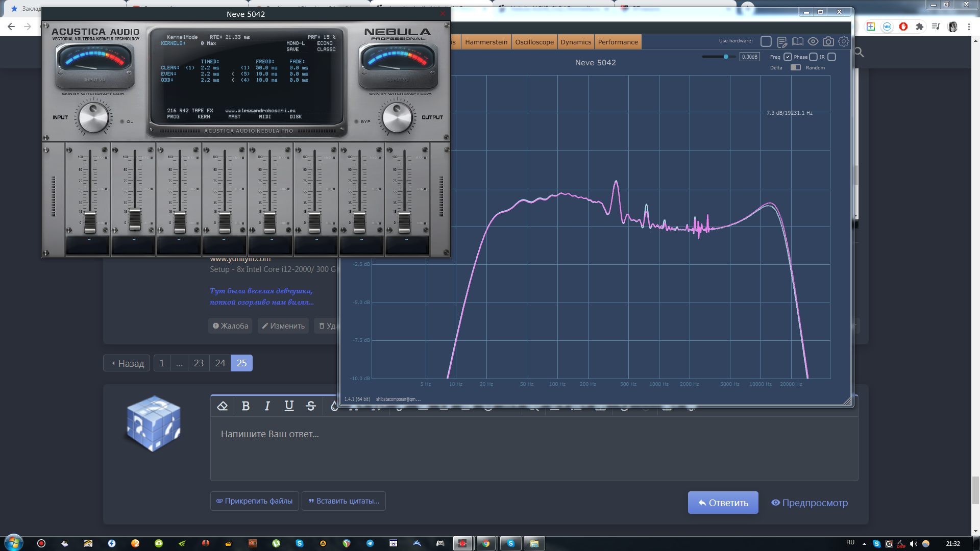Image resolution: width=980 pixels, height=551 pixels.
Task: Click the browser forward arrow
Action: coord(28,27)
